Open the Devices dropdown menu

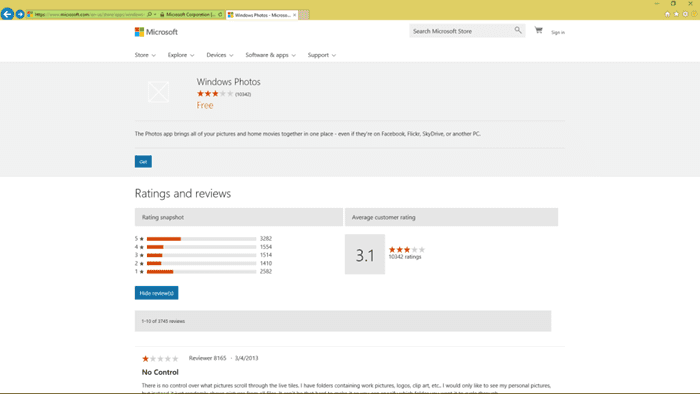[x=220, y=55]
